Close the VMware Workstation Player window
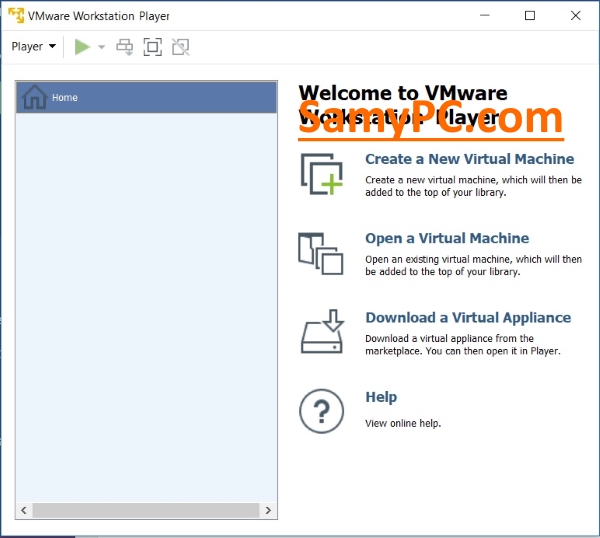Screen dimensions: 600x538 click(576, 16)
